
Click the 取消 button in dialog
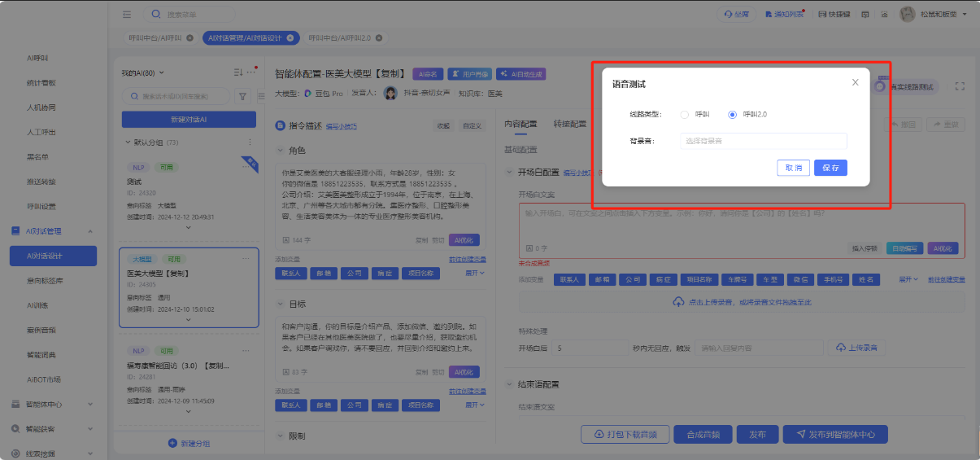[793, 168]
